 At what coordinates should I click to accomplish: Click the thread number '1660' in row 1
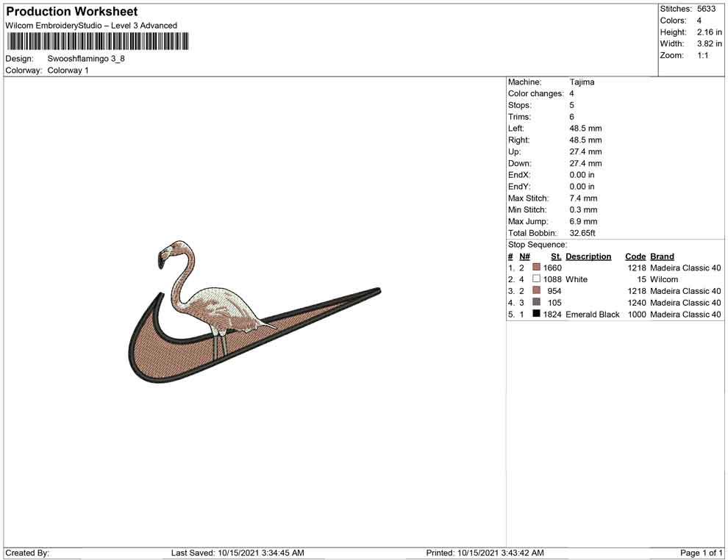(552, 268)
